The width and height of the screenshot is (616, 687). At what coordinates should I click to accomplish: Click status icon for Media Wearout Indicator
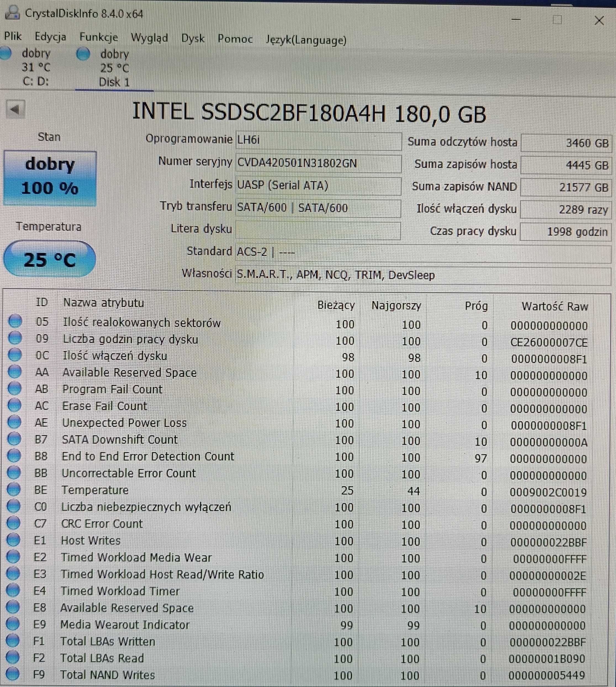pos(13,623)
